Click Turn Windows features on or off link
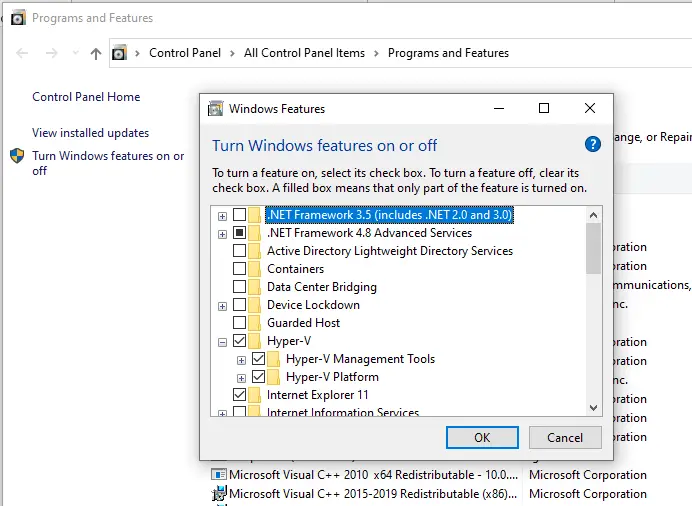Image resolution: width=692 pixels, height=506 pixels. [108, 163]
